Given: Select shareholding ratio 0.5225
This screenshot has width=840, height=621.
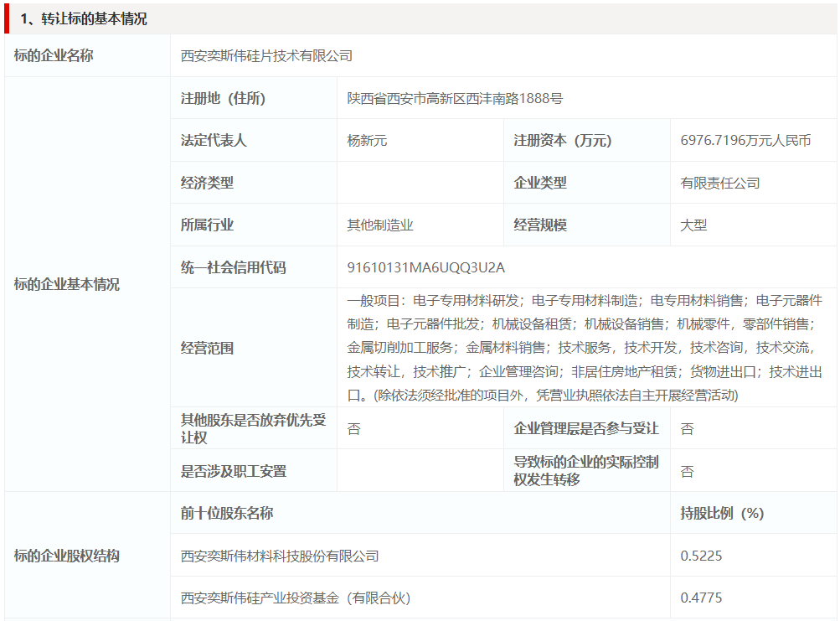Looking at the screenshot, I should 701,556.
